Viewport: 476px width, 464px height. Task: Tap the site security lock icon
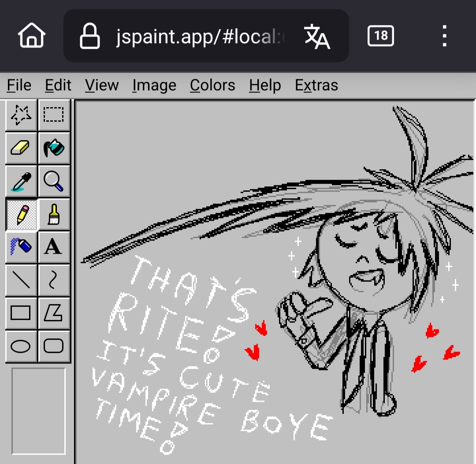coord(89,36)
